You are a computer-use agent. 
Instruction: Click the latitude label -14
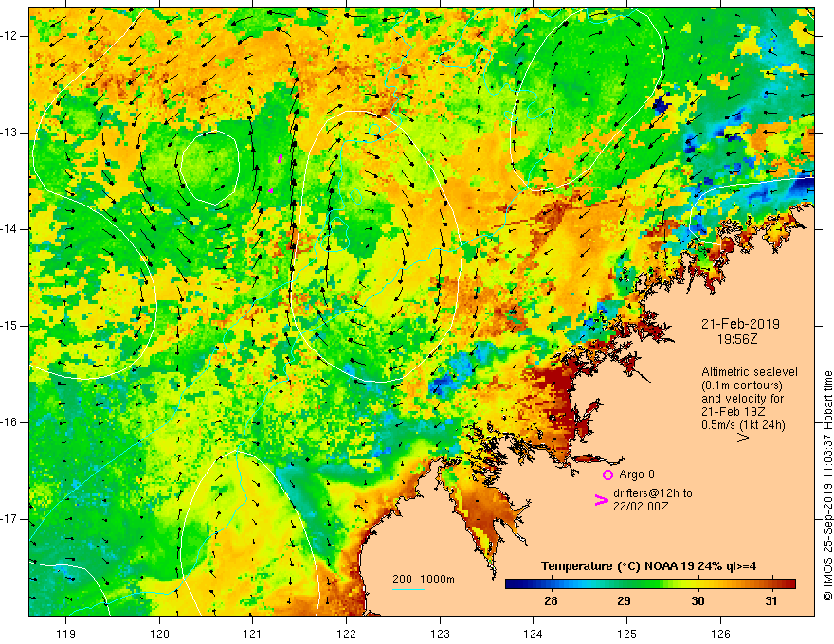[9, 229]
